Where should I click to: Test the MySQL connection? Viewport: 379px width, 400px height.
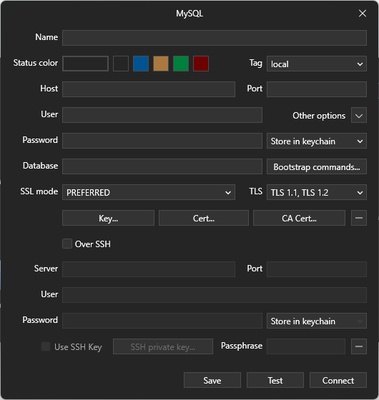click(275, 380)
